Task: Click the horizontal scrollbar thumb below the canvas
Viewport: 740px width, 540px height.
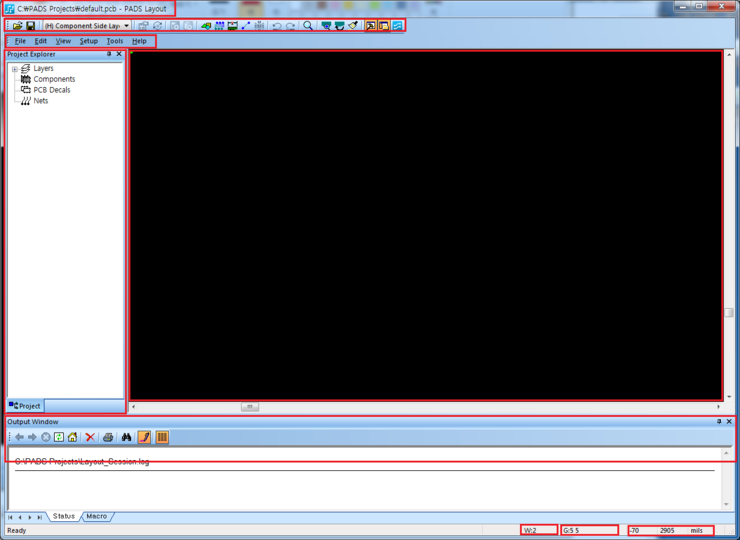Action: point(250,407)
